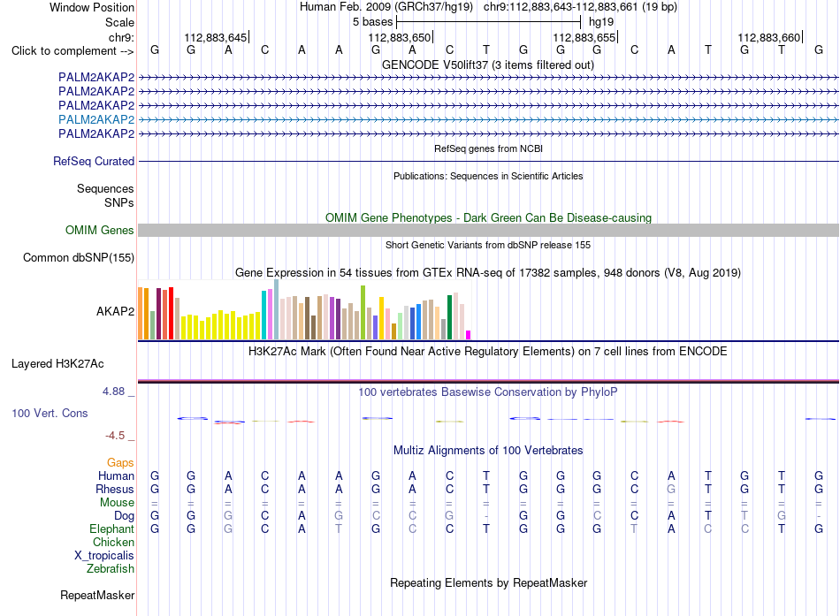Screen dimensions: 840x616
Task: Click 'Human Feb. 2009 (GRCh37/hg19)' assembly text
Action: pyautogui.click(x=386, y=7)
